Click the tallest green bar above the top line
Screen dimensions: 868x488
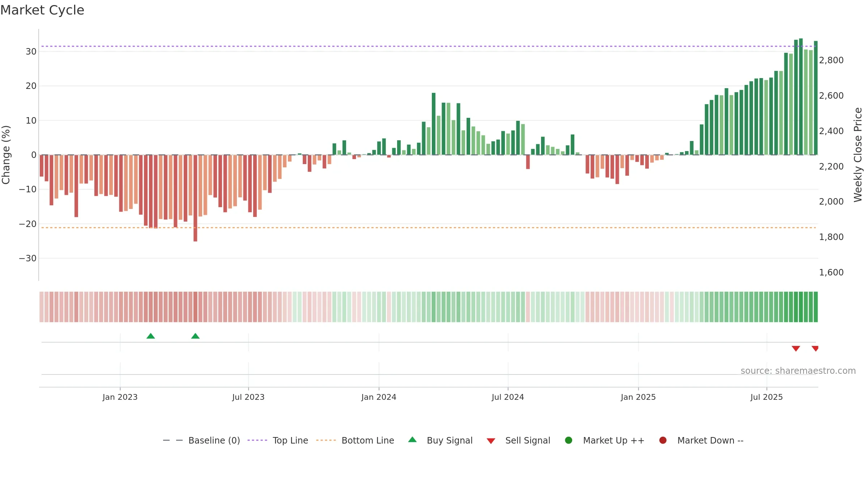point(801,97)
